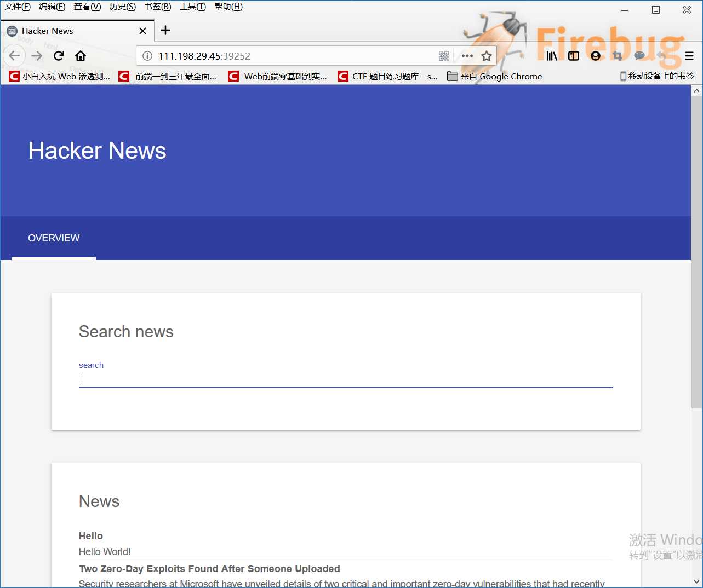703x588 pixels.
Task: Open page actions three-dots menu
Action: (x=467, y=56)
